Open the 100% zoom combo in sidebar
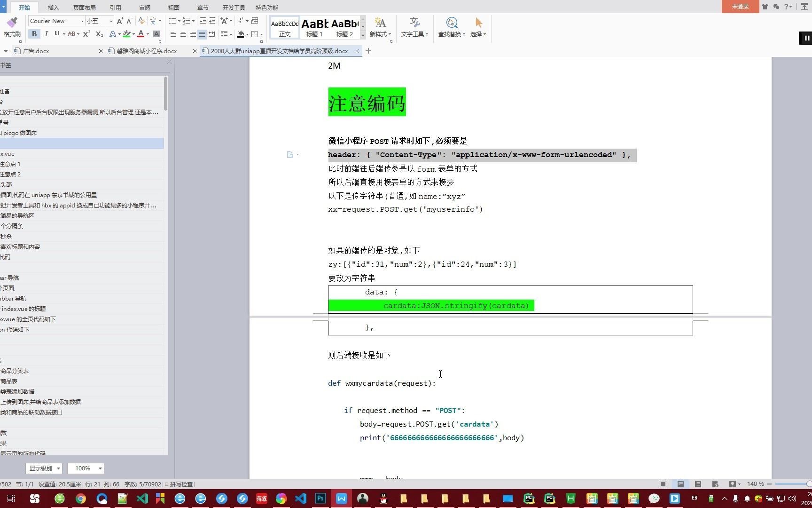812x508 pixels. [x=86, y=468]
